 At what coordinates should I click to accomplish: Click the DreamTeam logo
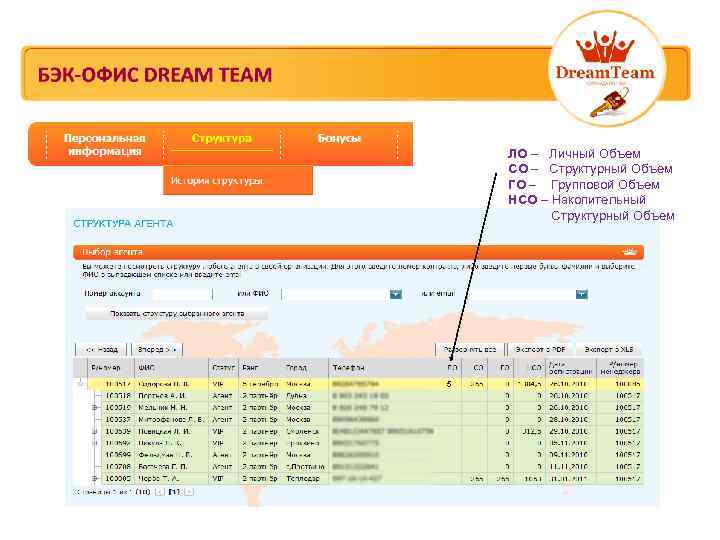click(606, 69)
